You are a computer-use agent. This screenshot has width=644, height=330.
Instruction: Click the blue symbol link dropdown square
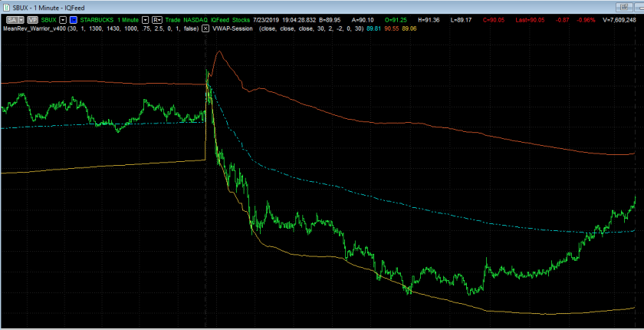[x=74, y=18]
